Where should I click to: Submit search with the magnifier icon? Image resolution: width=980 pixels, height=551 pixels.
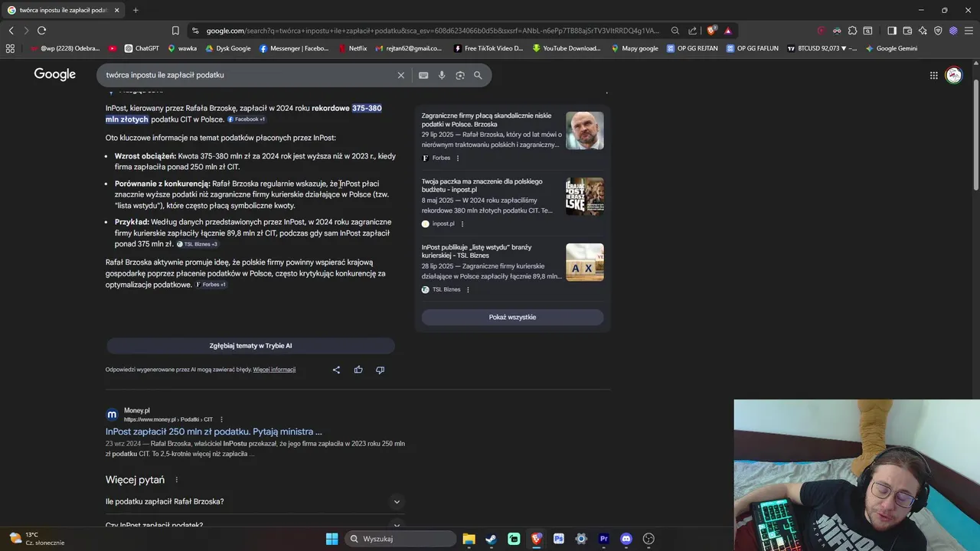[478, 75]
